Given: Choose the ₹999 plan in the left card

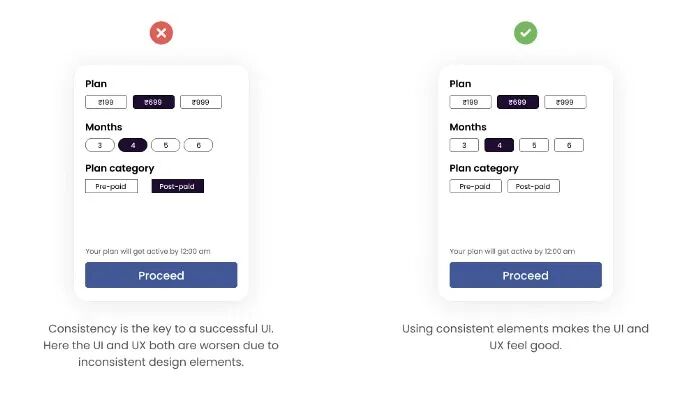Looking at the screenshot, I should (x=201, y=102).
